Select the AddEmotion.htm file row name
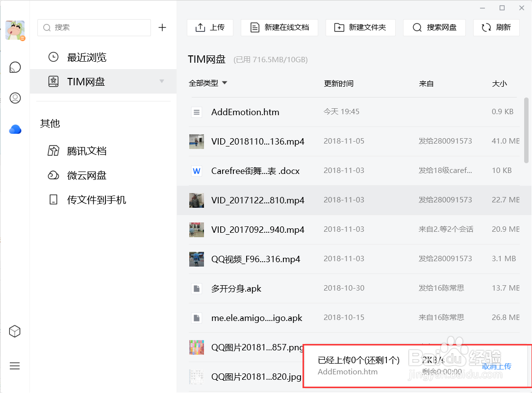Viewport: 532px width, 393px height. [x=245, y=112]
